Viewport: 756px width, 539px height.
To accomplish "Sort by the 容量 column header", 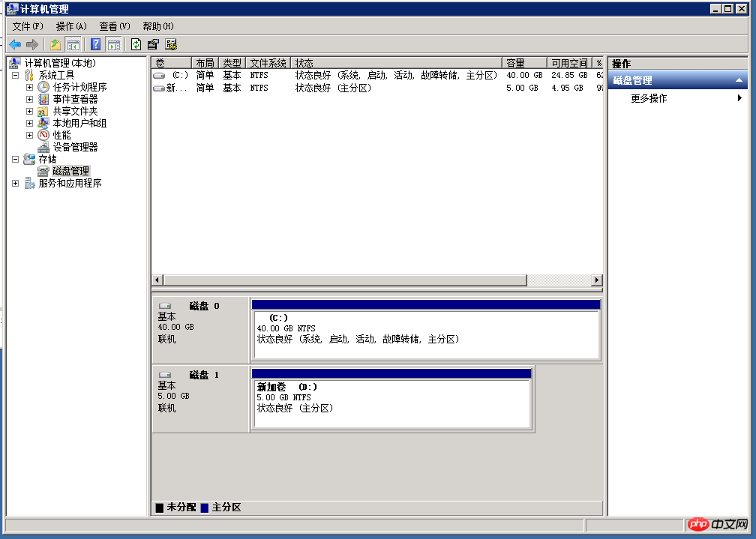I will (x=524, y=63).
